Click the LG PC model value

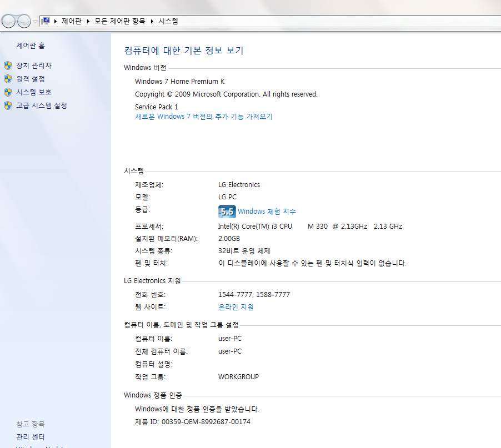pyautogui.click(x=228, y=197)
